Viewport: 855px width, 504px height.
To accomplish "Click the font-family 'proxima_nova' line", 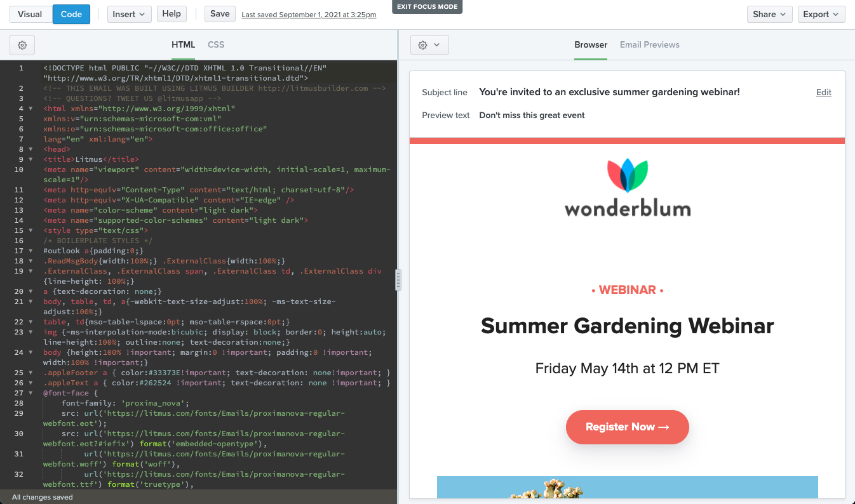I will pos(125,403).
